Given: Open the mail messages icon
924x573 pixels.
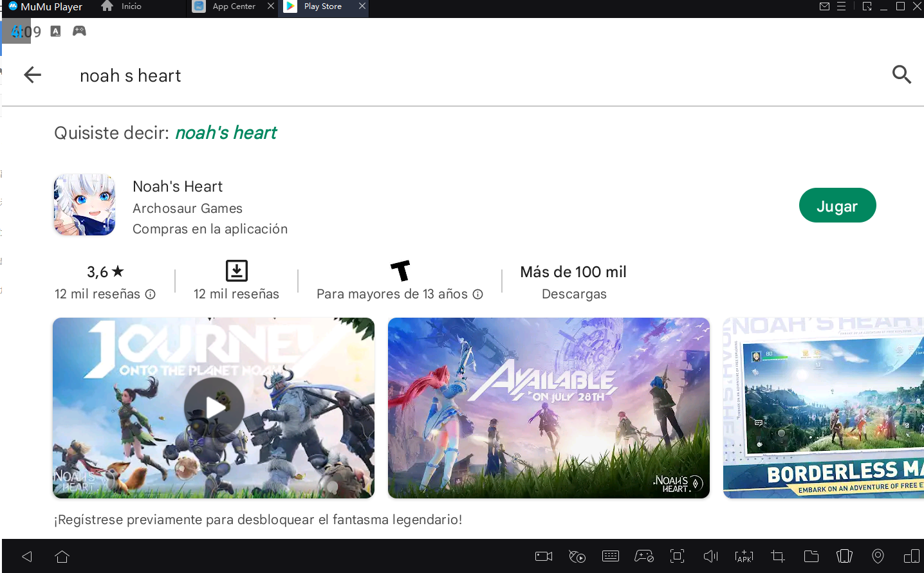Looking at the screenshot, I should click(824, 6).
